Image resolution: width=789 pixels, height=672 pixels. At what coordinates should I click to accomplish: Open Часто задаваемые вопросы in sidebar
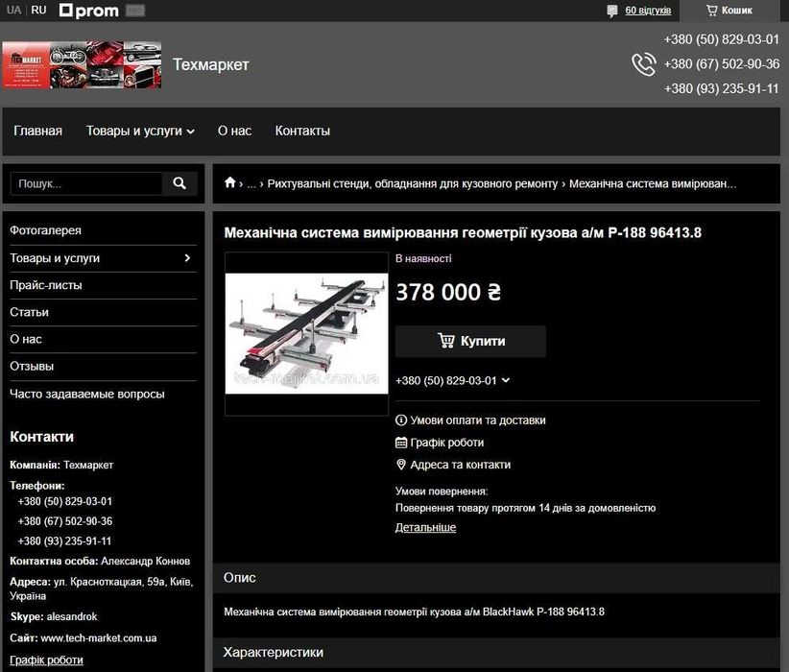click(x=87, y=394)
